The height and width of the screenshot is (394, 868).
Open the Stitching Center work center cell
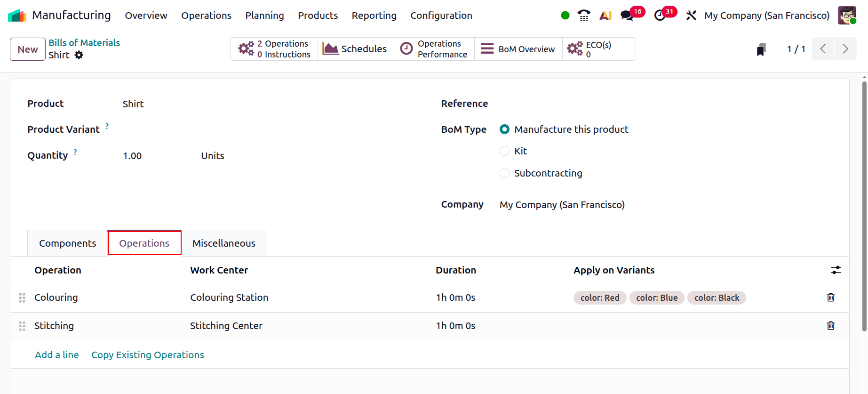(226, 326)
